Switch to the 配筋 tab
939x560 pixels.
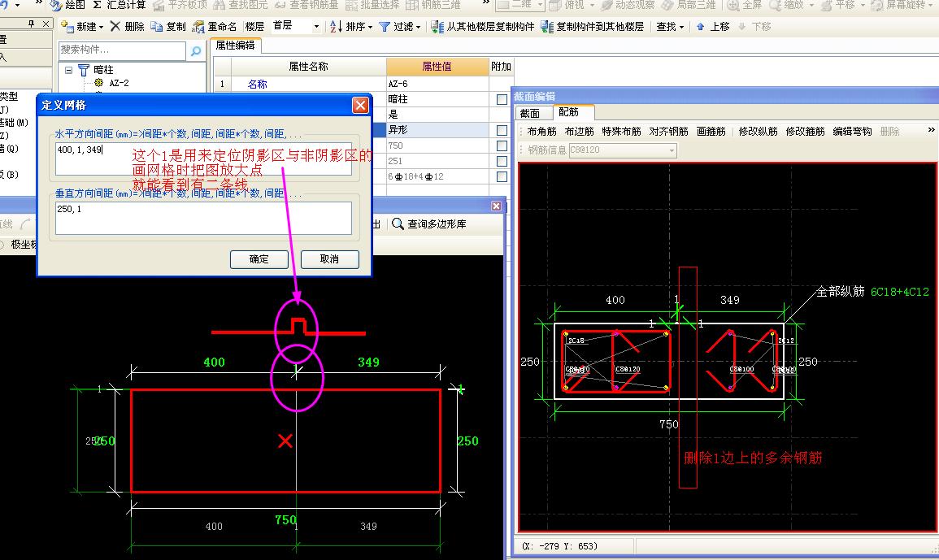[569, 112]
